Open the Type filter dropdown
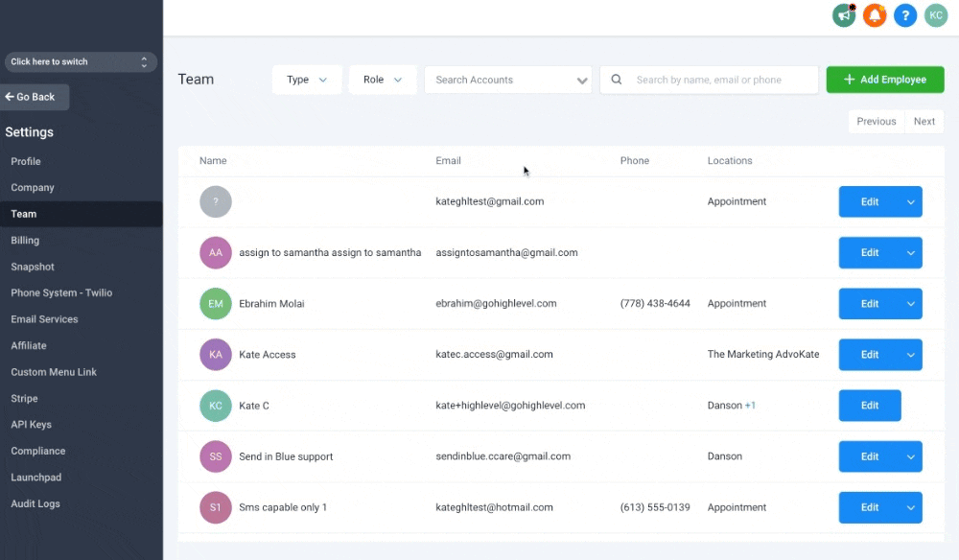 [307, 80]
